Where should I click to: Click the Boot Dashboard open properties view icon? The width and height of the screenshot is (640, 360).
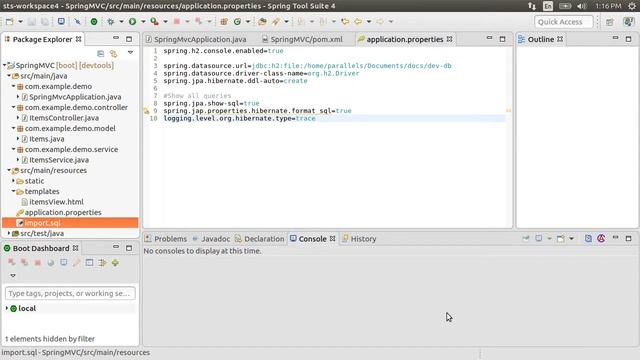pos(76,262)
